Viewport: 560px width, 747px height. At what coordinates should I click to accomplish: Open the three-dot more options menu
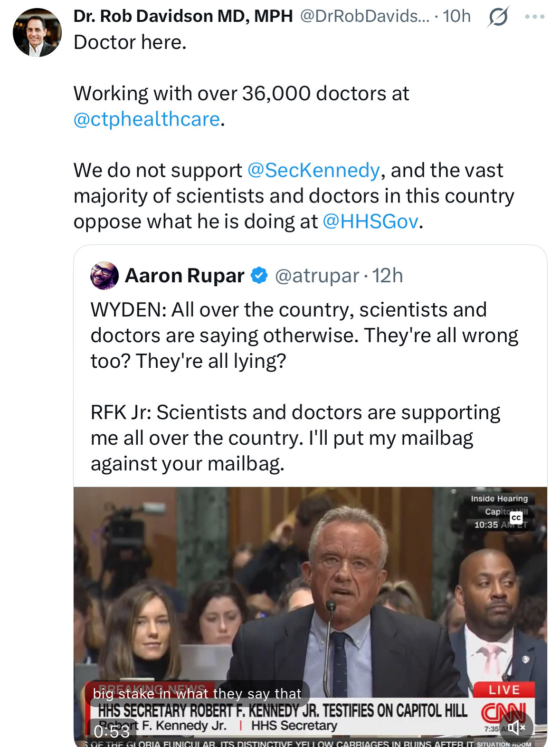(535, 17)
